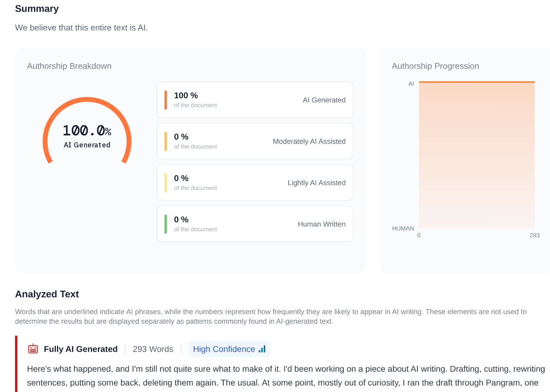Click the 100.0% AI Generated gauge
The image size is (550, 392).
coord(87,131)
